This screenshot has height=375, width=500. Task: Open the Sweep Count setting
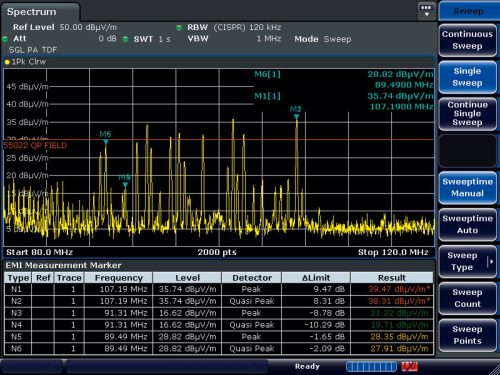click(467, 298)
